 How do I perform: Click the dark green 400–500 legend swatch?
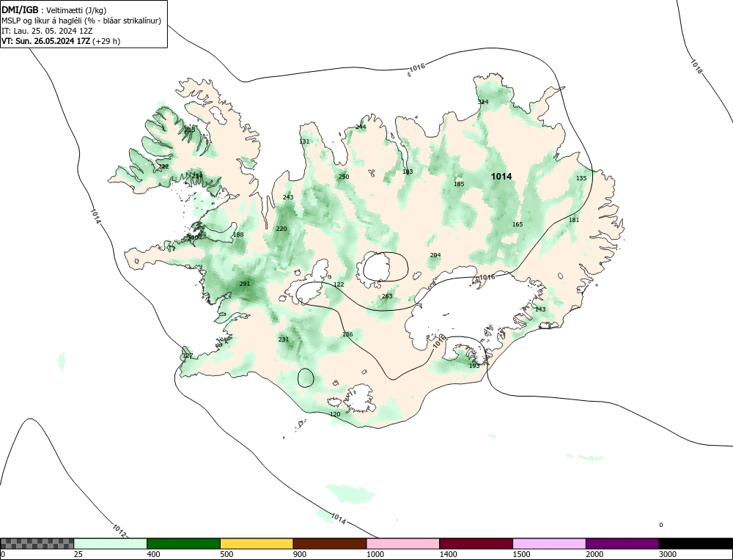click(x=183, y=544)
